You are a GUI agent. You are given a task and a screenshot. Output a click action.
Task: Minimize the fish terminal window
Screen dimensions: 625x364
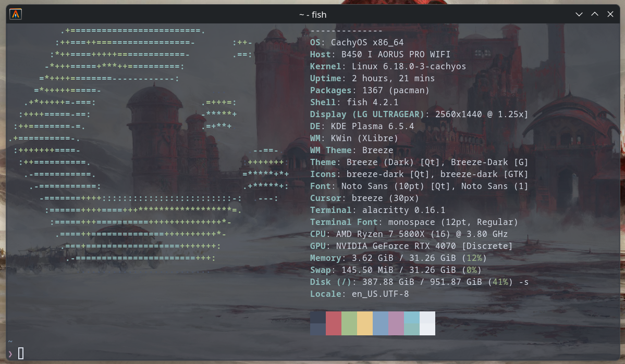(x=579, y=15)
